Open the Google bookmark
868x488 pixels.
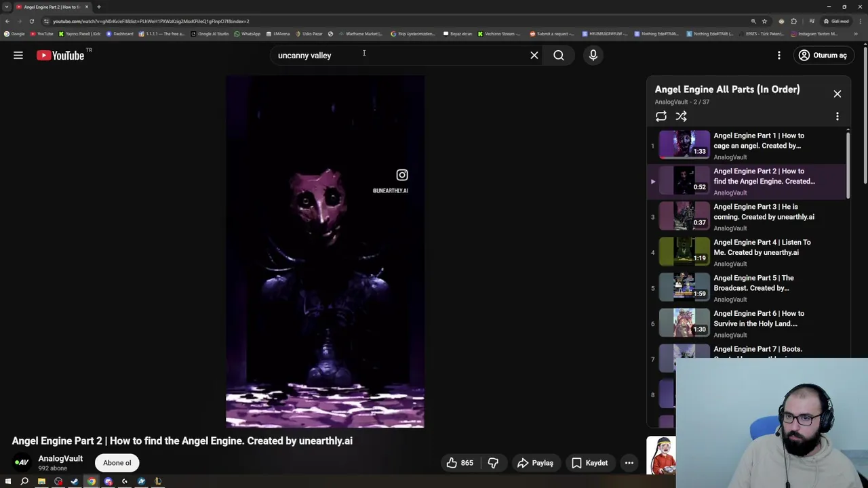(x=14, y=34)
